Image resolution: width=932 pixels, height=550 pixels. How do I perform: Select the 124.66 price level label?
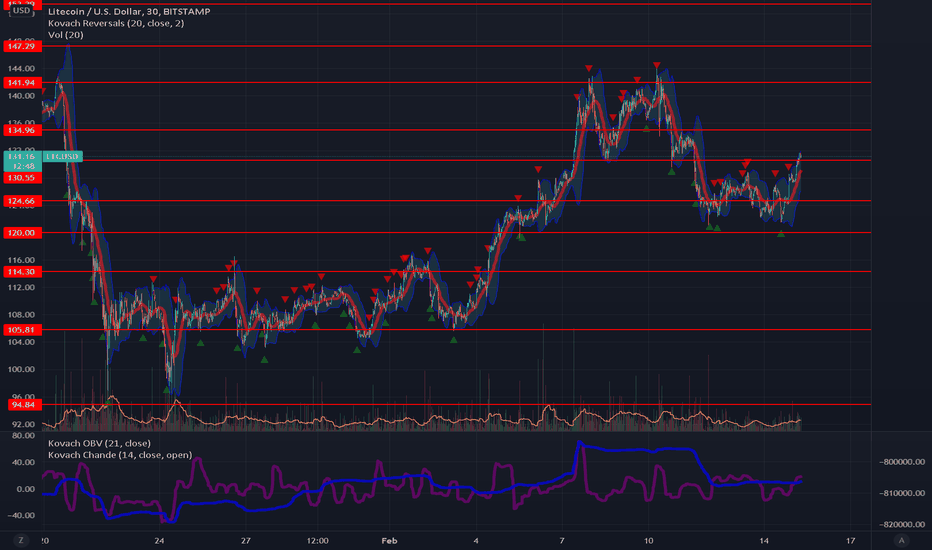tap(22, 201)
